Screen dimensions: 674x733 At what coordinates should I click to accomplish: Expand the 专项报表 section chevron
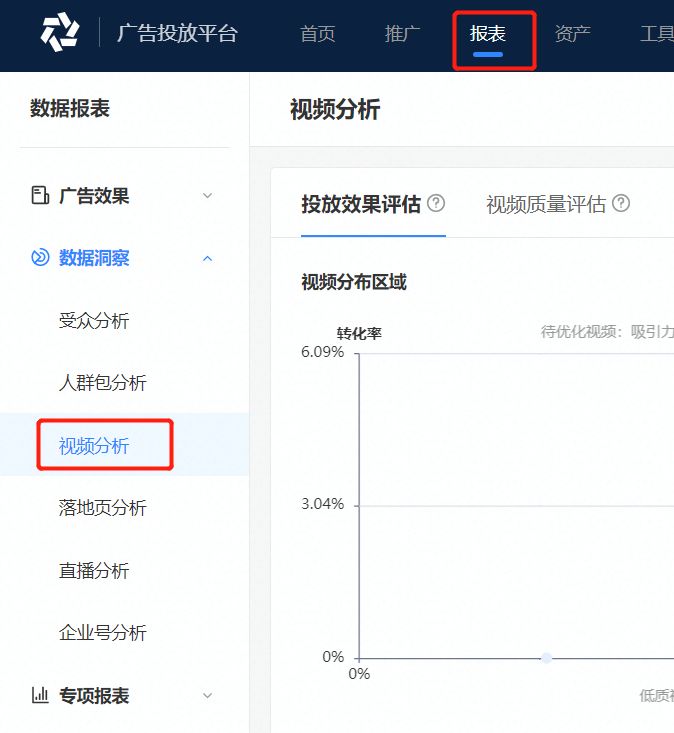tap(208, 696)
